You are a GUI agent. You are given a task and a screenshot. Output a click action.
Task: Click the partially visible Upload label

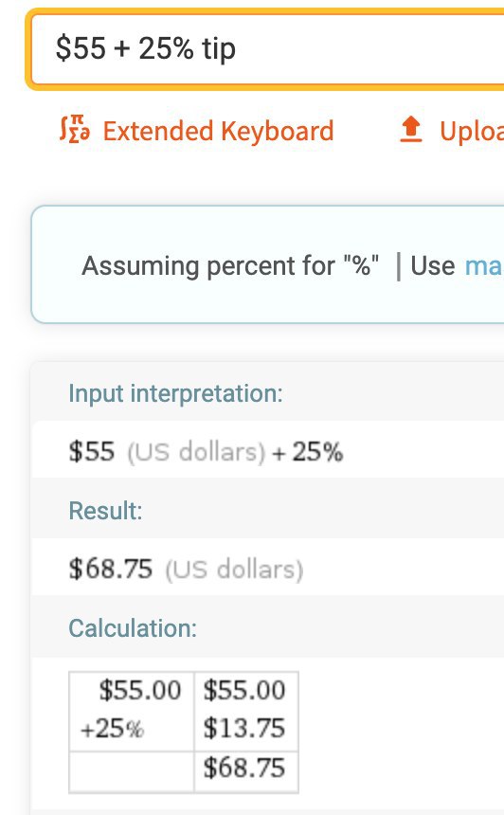point(471,131)
